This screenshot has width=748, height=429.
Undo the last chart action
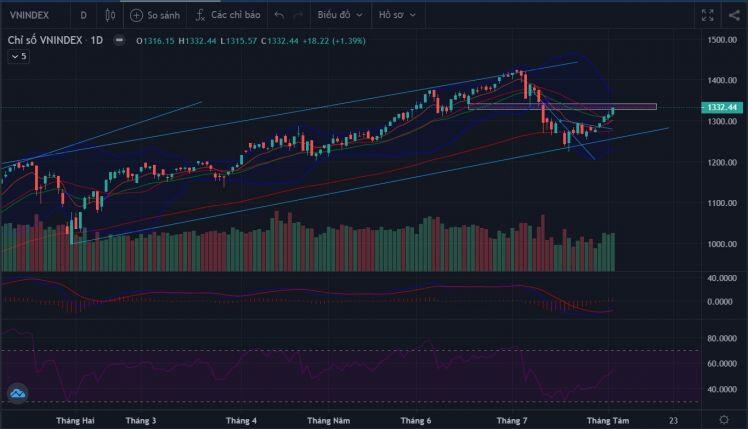coord(280,16)
